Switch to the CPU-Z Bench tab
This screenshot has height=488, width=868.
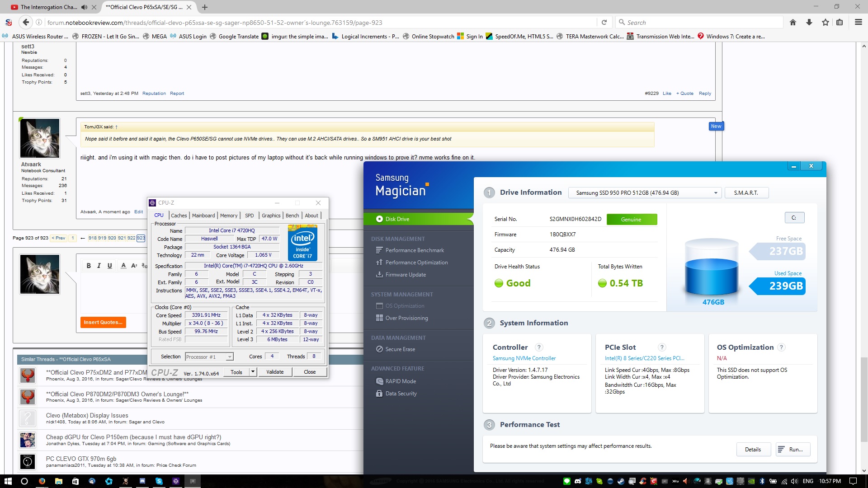[x=292, y=216]
